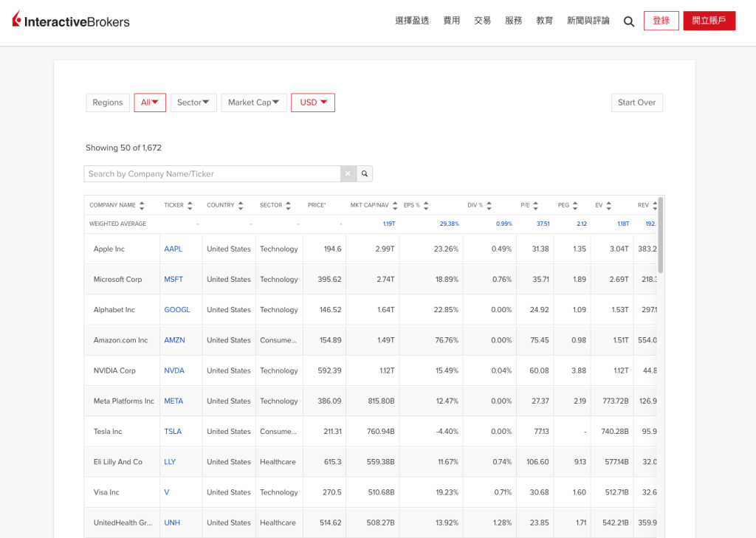Open the 費用 menu item
The height and width of the screenshot is (538, 756).
point(451,21)
